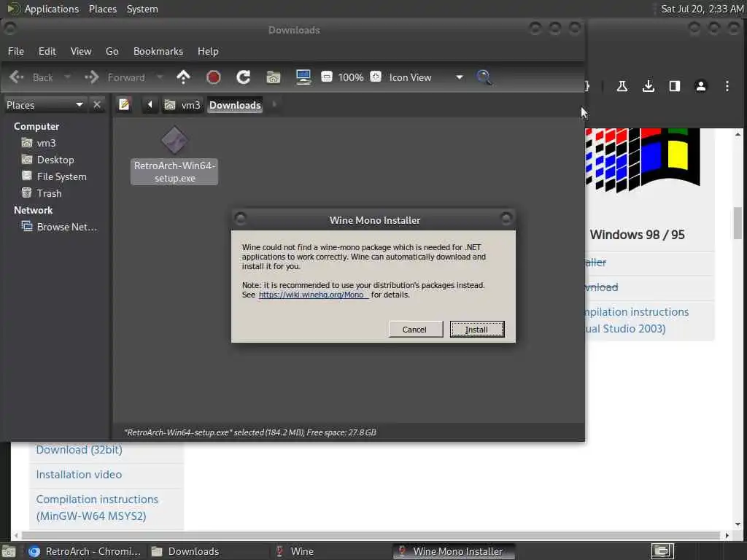Open the Forward history dropdown arrow

point(160,77)
